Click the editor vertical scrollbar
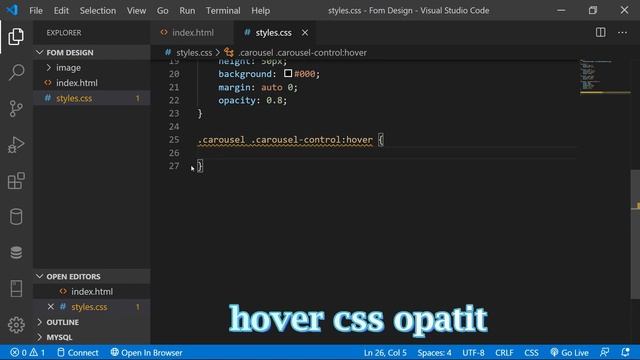640x360 pixels. 635,235
